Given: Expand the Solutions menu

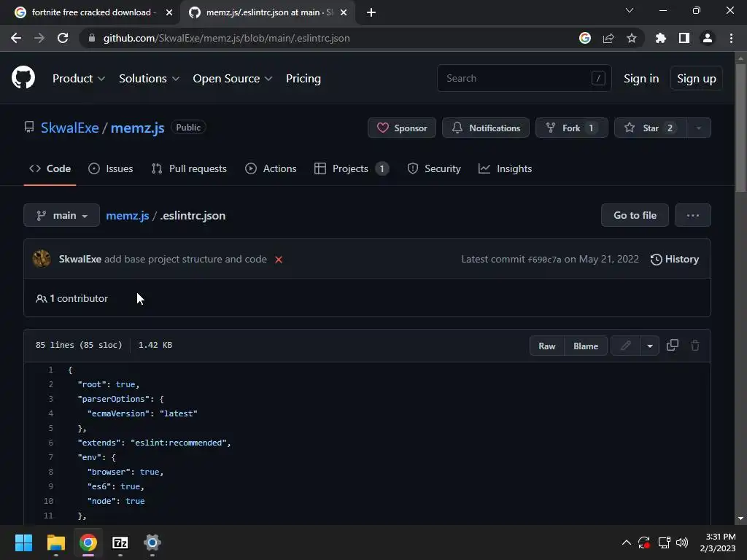Looking at the screenshot, I should (x=149, y=79).
